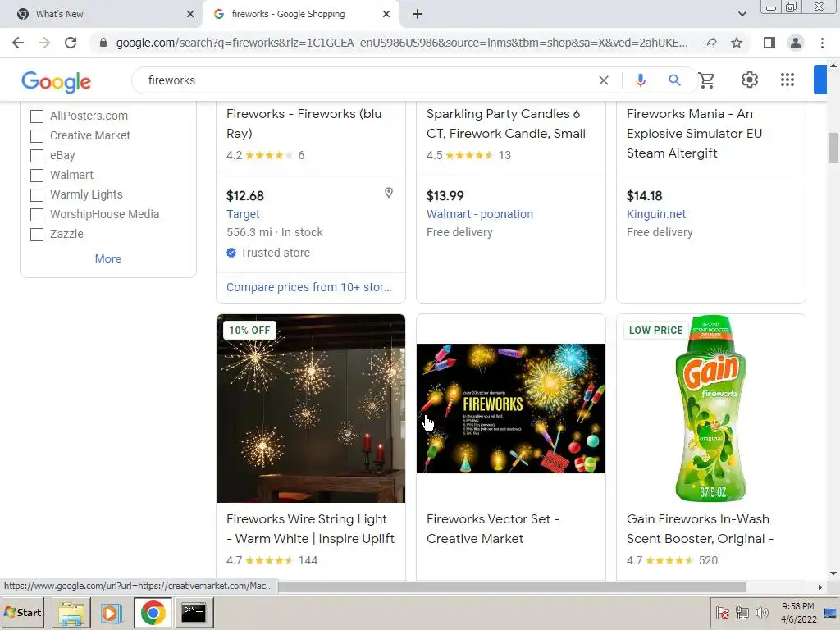The image size is (840, 630).
Task: Toggle the Zazzle seller checkbox
Action: tap(36, 235)
